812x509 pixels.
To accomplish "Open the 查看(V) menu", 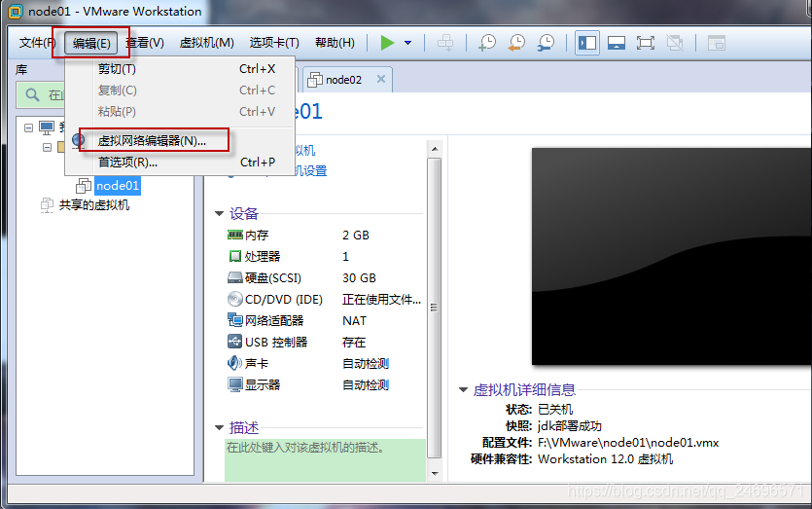I will coord(145,43).
